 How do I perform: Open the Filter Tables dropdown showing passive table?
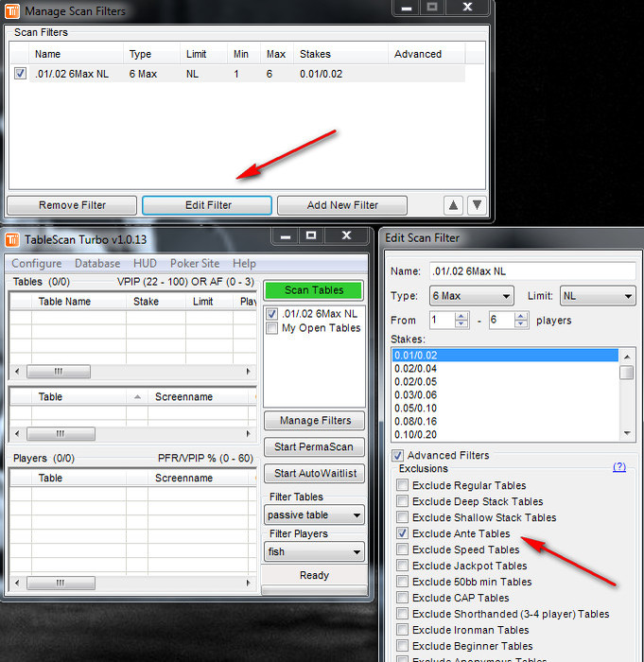point(314,515)
